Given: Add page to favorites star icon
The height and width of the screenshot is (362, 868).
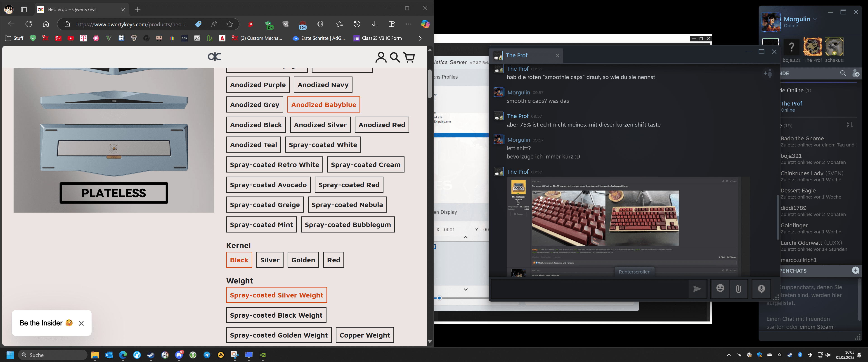Looking at the screenshot, I should (230, 24).
